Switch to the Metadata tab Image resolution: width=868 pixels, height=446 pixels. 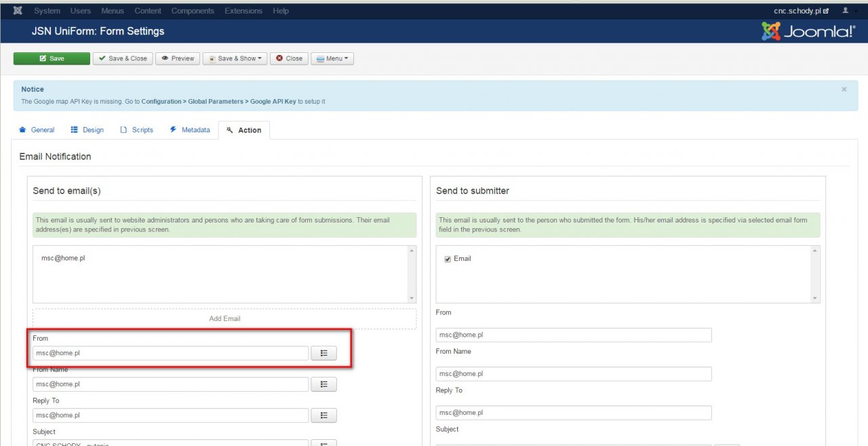click(190, 130)
